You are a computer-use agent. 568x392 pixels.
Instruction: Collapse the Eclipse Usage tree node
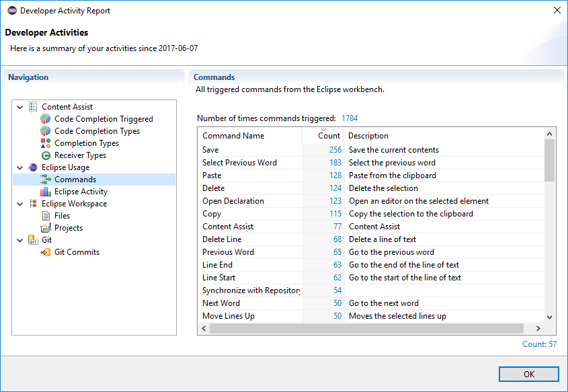[20, 167]
